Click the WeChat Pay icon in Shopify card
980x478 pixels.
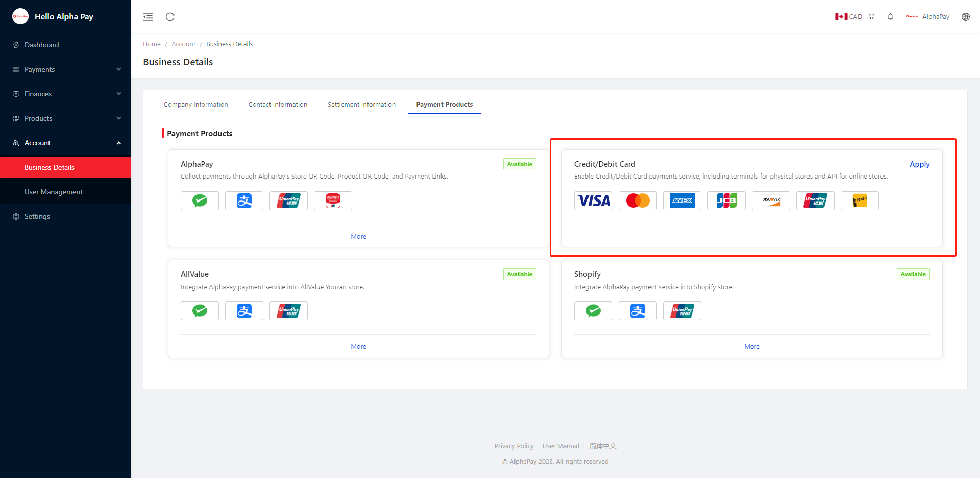point(593,311)
